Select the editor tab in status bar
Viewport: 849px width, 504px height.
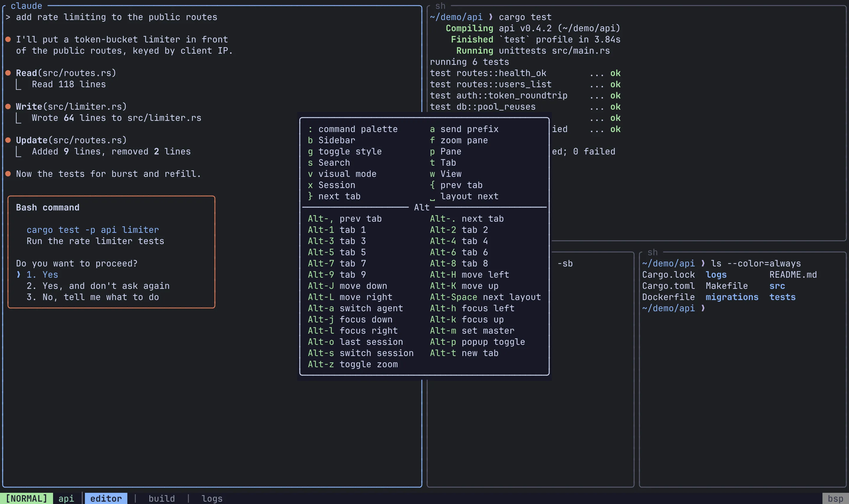point(106,498)
